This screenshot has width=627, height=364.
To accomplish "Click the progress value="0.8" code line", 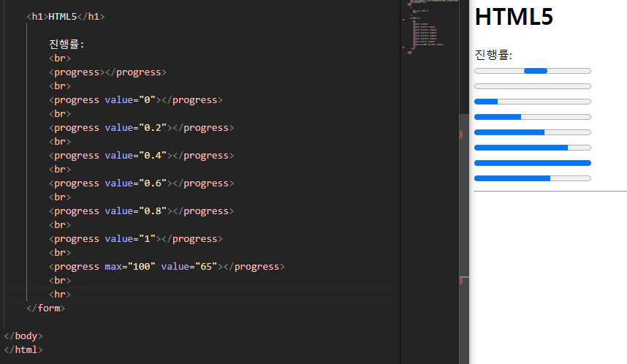I will tap(141, 211).
